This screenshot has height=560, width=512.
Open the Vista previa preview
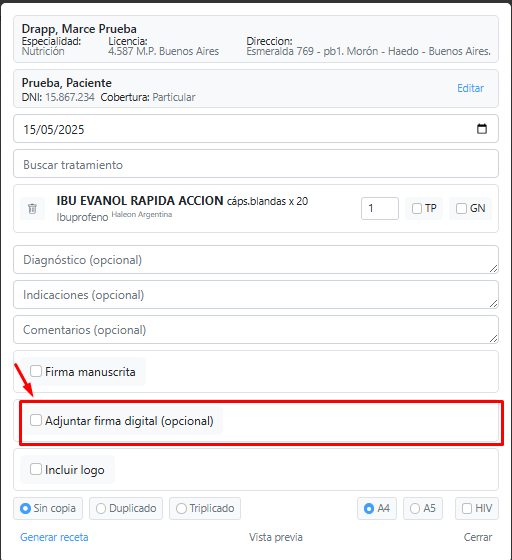click(276, 537)
